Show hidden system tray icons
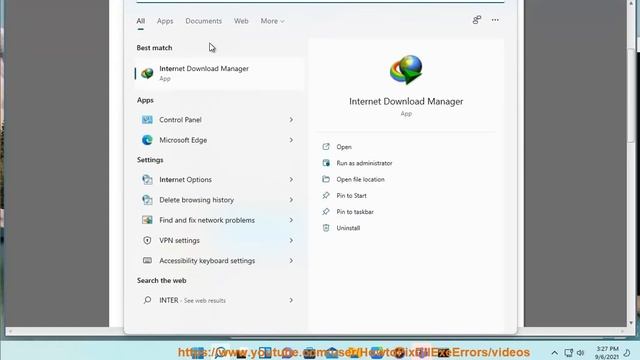 554,353
